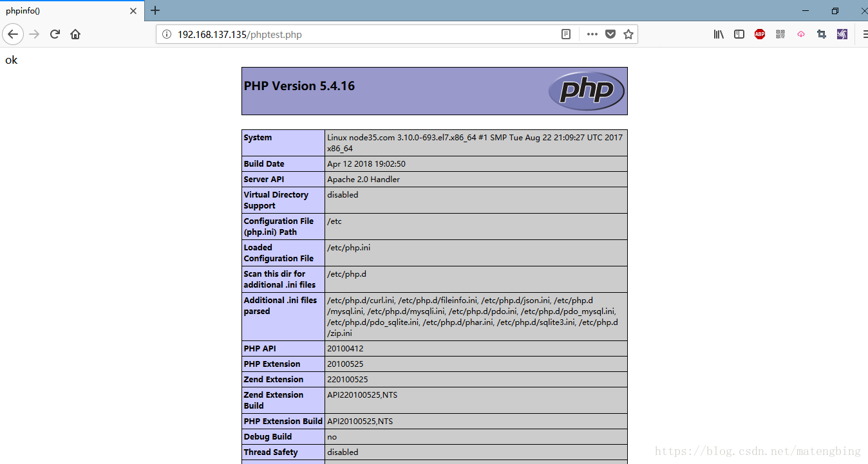868x464 pixels.
Task: Open a new tab with plus button
Action: pos(155,10)
